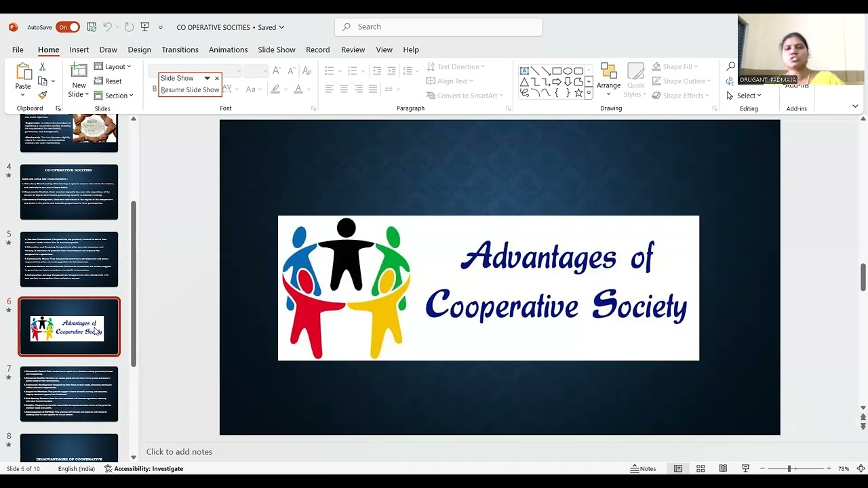Image resolution: width=868 pixels, height=488 pixels.
Task: Toggle the Notes pane
Action: 643,468
